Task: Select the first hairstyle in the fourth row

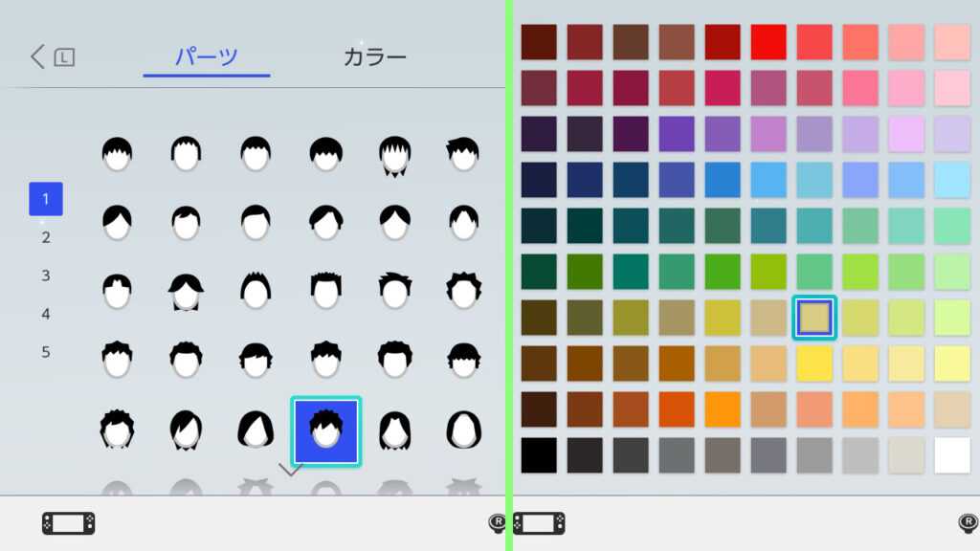Action: click(x=117, y=360)
